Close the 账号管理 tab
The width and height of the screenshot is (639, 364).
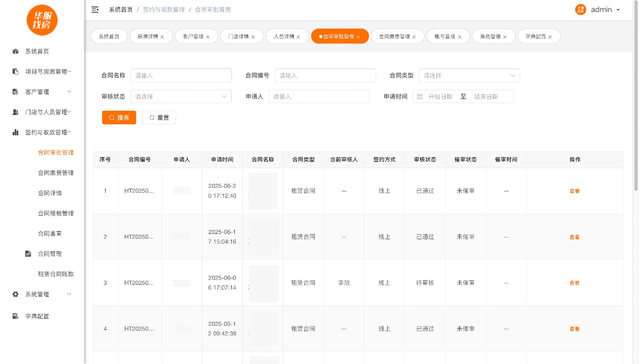click(x=460, y=37)
